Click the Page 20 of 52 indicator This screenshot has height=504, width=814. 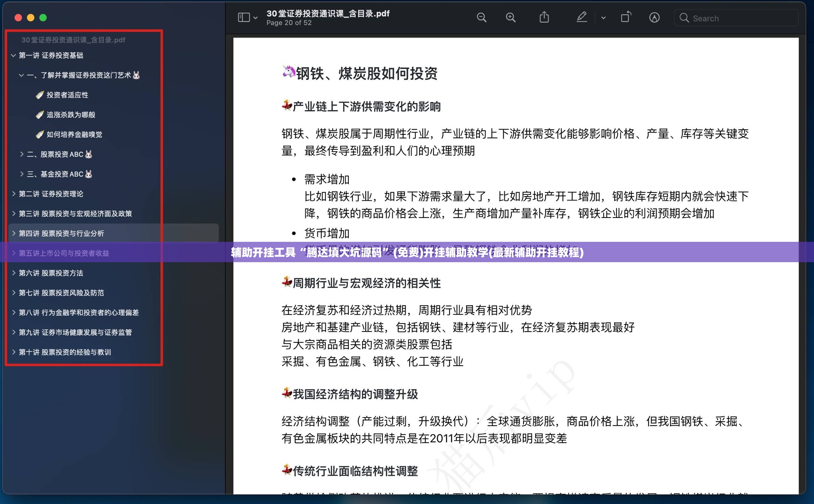pyautogui.click(x=289, y=23)
